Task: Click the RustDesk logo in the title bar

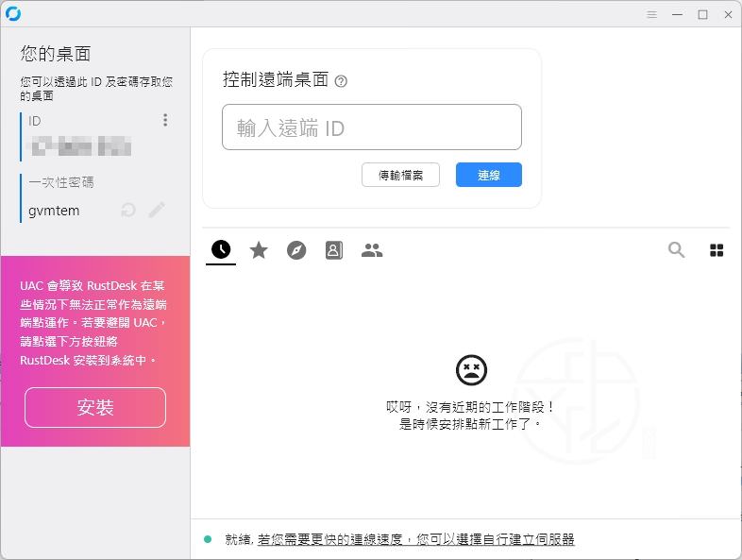Action: coord(13,14)
